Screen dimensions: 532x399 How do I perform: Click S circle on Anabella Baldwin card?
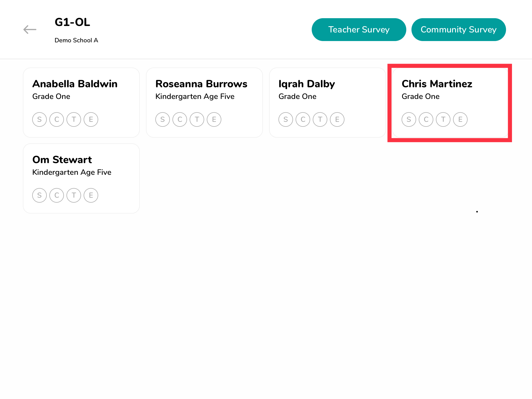[39, 119]
